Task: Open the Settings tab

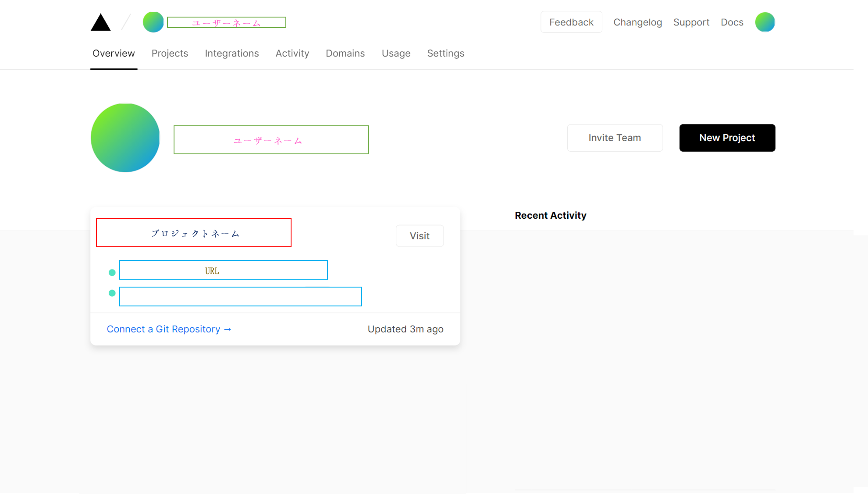Action: (x=445, y=53)
